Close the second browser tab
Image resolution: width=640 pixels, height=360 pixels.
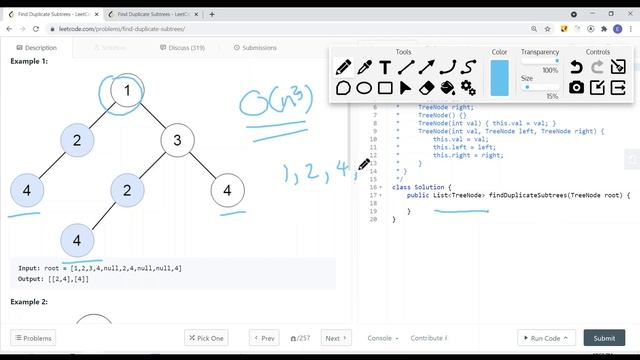(196, 14)
